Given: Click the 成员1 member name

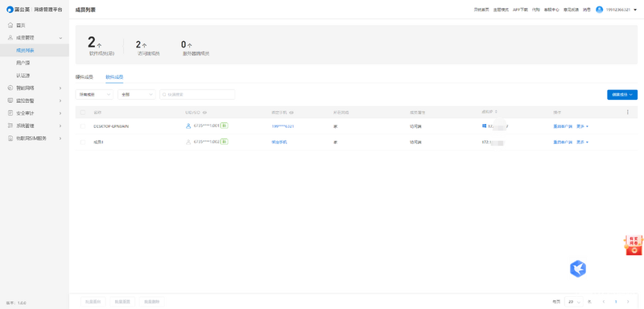Looking at the screenshot, I should click(98, 142).
